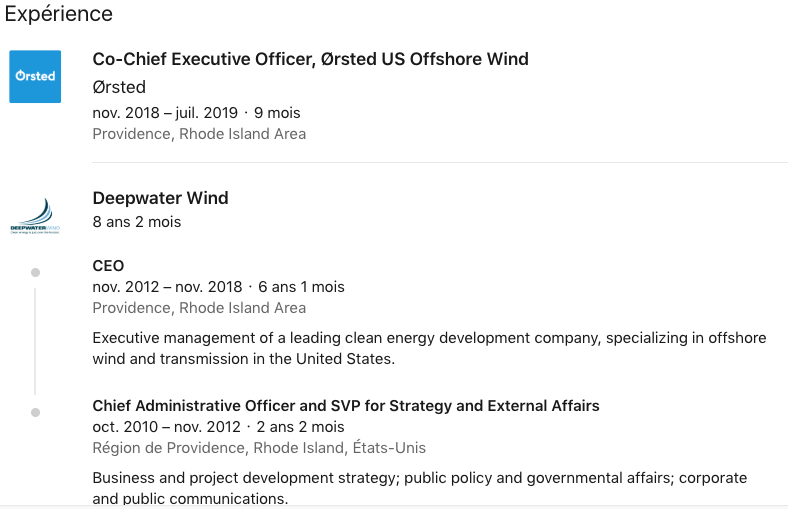Open the Ørsted company name link

pyautogui.click(x=119, y=87)
